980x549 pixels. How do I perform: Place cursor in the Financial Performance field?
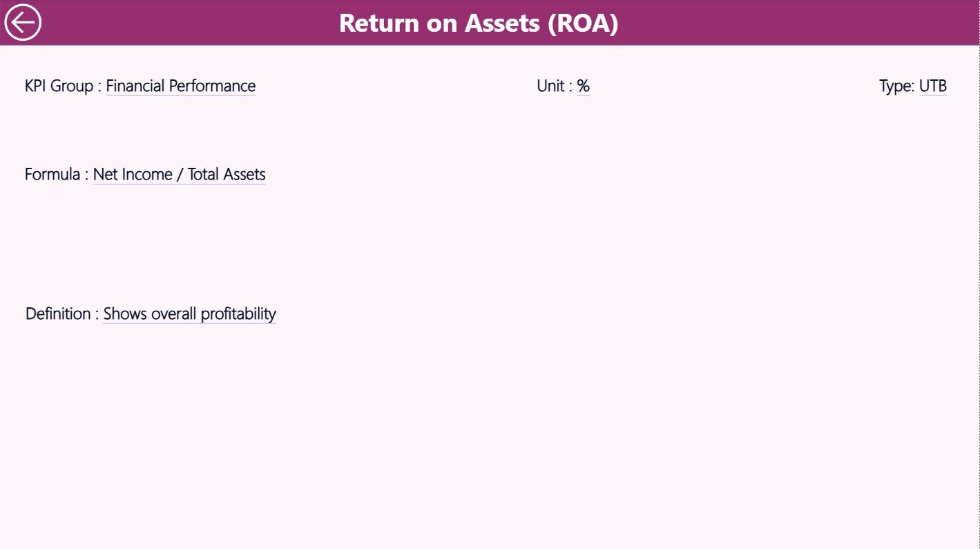pyautogui.click(x=180, y=86)
